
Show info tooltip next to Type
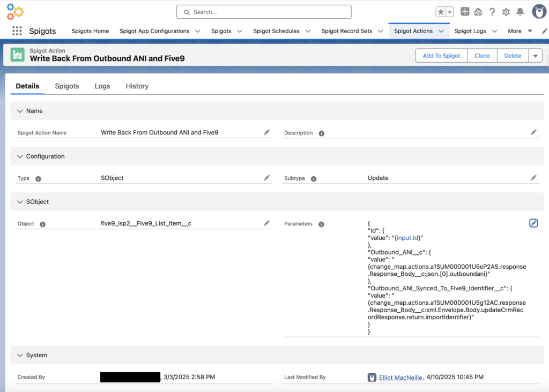pyautogui.click(x=38, y=179)
